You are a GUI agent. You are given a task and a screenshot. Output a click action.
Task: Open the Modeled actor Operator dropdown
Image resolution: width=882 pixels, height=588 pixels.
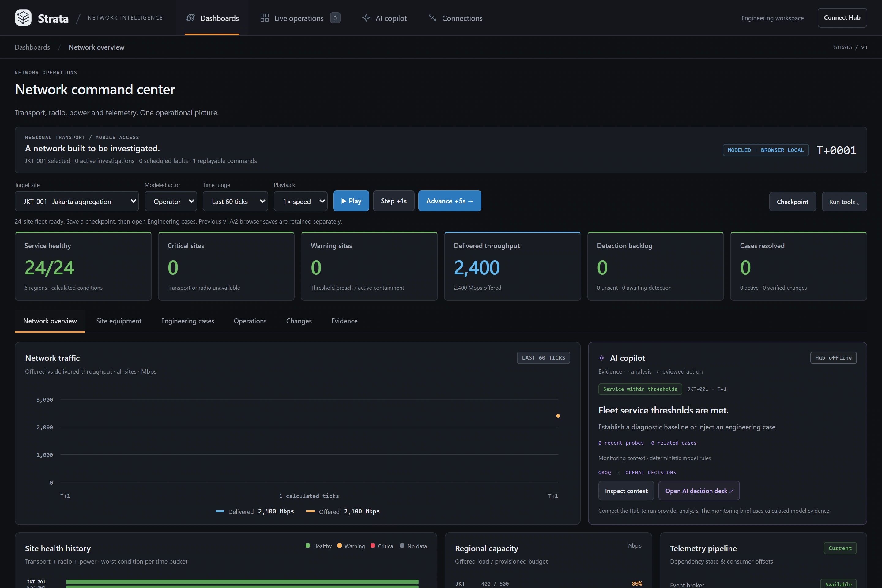pyautogui.click(x=171, y=202)
